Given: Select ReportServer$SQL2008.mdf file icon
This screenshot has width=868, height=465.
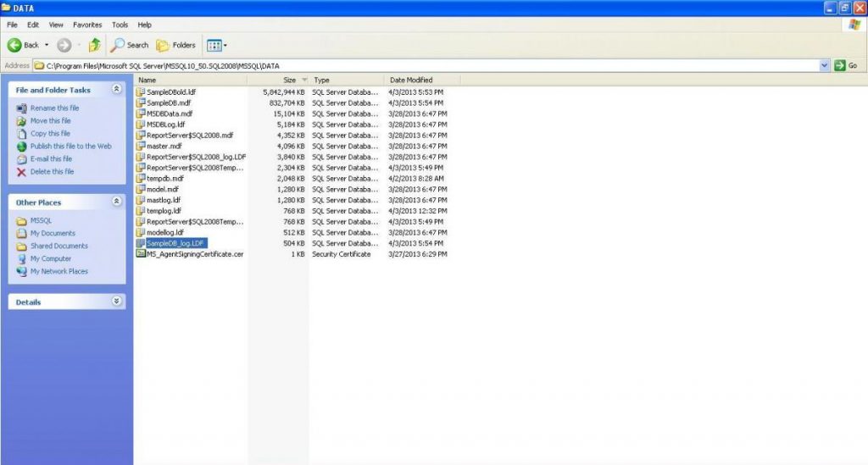Looking at the screenshot, I should tap(141, 135).
